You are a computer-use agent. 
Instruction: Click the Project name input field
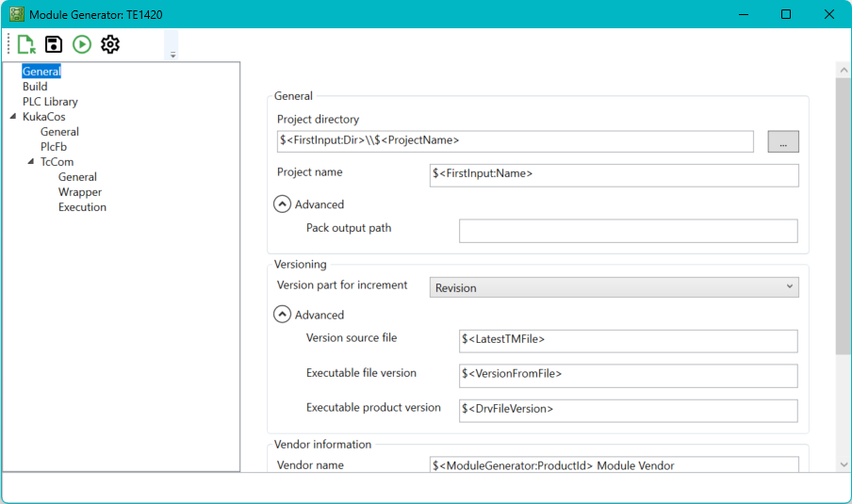(614, 175)
